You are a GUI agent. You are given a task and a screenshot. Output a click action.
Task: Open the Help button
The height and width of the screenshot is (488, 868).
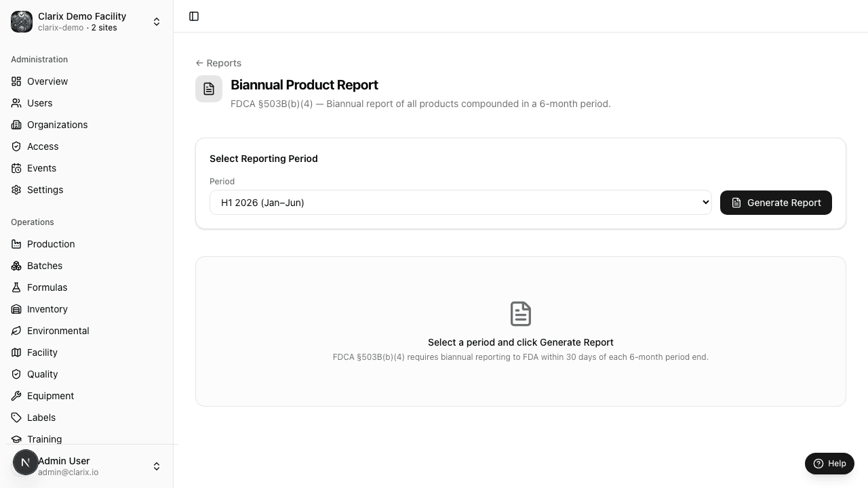[x=829, y=464]
